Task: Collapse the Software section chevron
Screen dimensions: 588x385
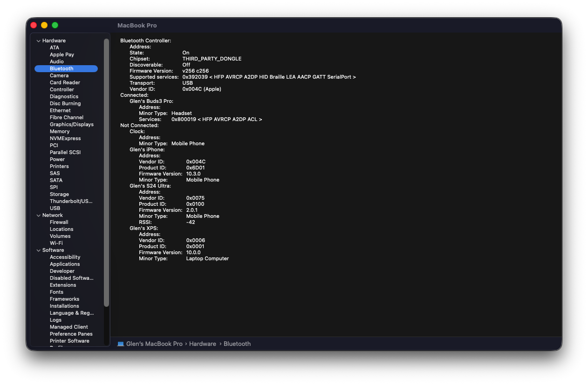Action: tap(38, 250)
